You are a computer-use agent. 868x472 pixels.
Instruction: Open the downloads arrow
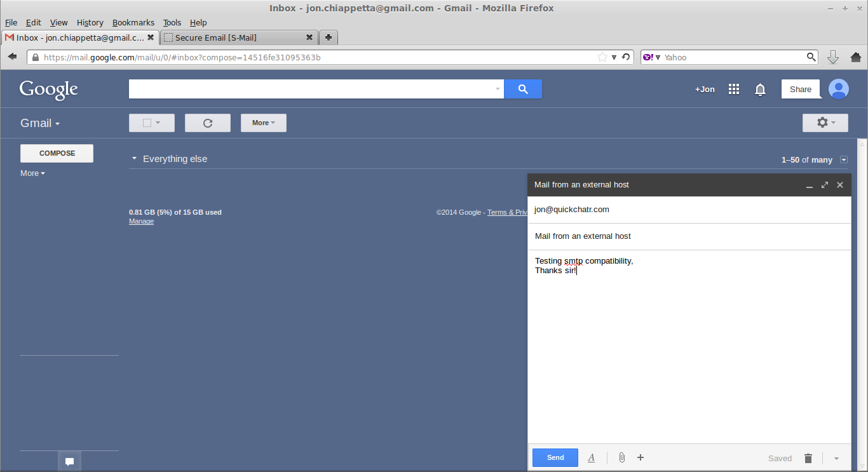[833, 57]
